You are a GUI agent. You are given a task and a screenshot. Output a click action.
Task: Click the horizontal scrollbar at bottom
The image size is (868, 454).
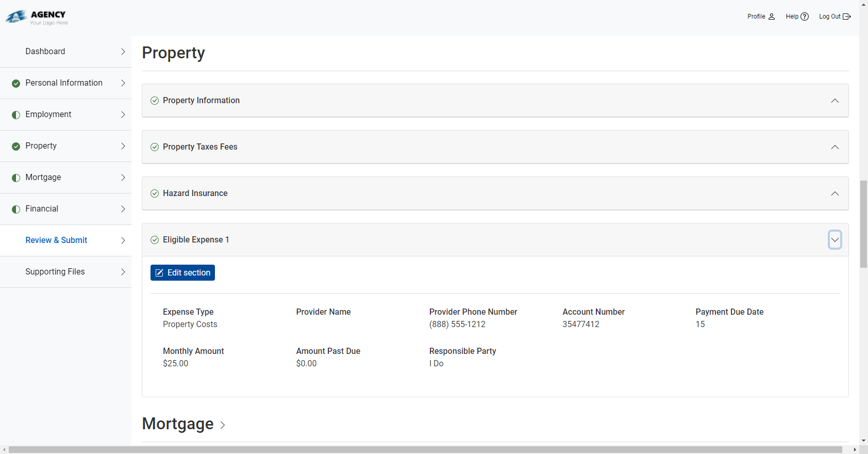pos(425,450)
